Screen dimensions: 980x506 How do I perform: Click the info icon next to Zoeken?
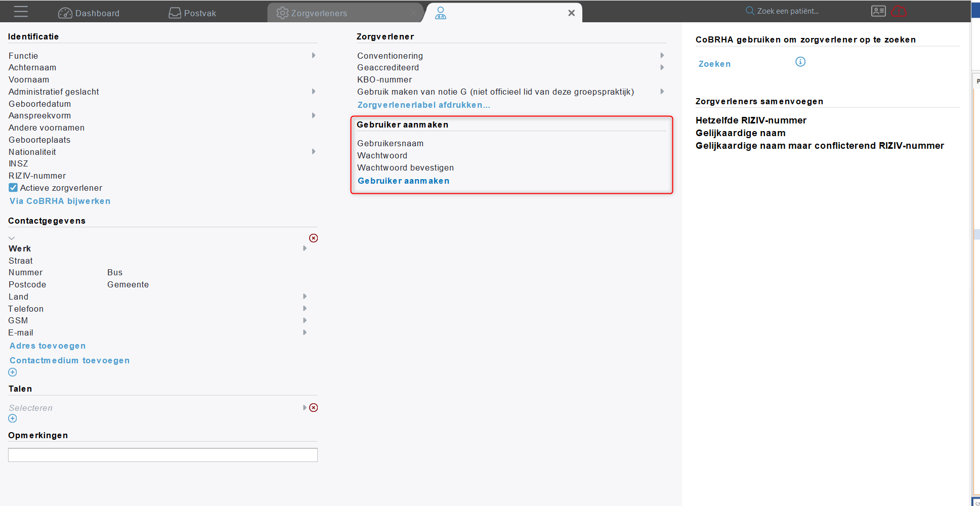tap(800, 62)
